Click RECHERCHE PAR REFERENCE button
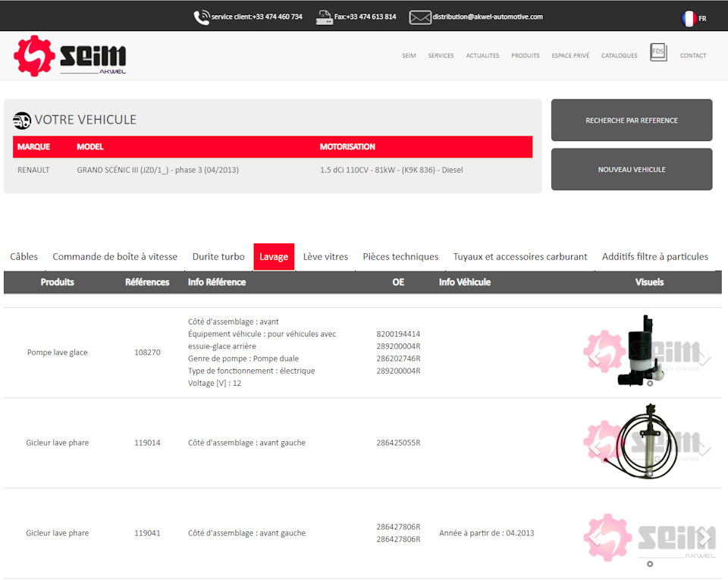The height and width of the screenshot is (580, 728). point(632,121)
